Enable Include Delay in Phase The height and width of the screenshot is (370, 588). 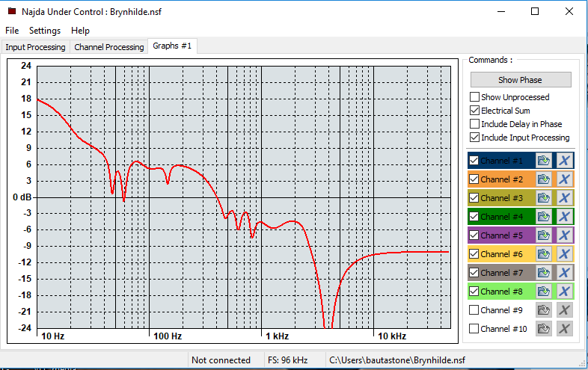tap(474, 124)
